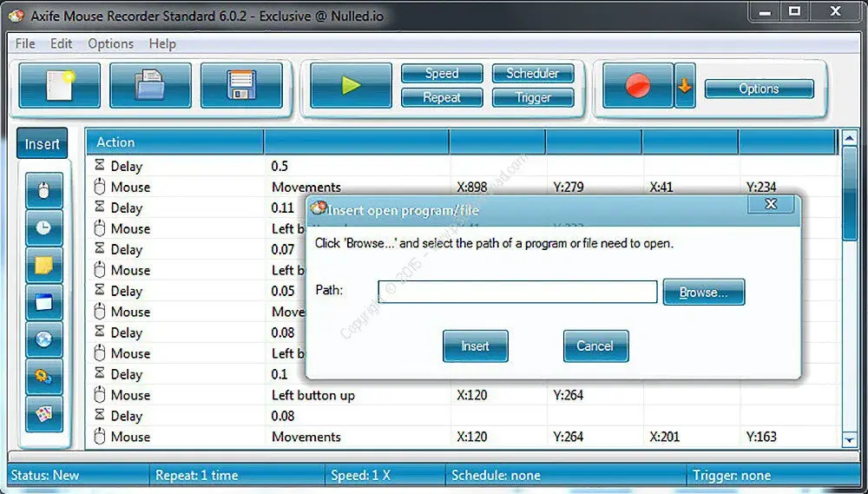Select the Mouse Left button up row

[x=463, y=395]
